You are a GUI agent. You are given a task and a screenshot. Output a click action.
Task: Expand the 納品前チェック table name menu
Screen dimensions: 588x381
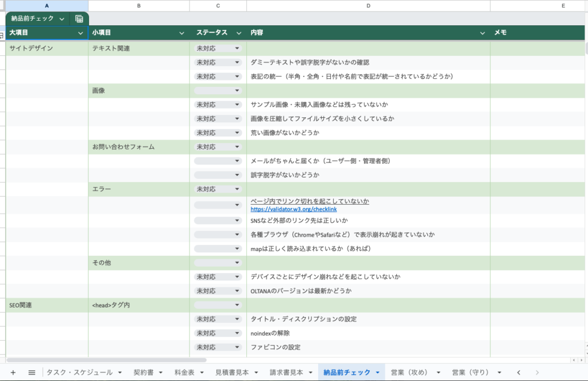pyautogui.click(x=61, y=19)
